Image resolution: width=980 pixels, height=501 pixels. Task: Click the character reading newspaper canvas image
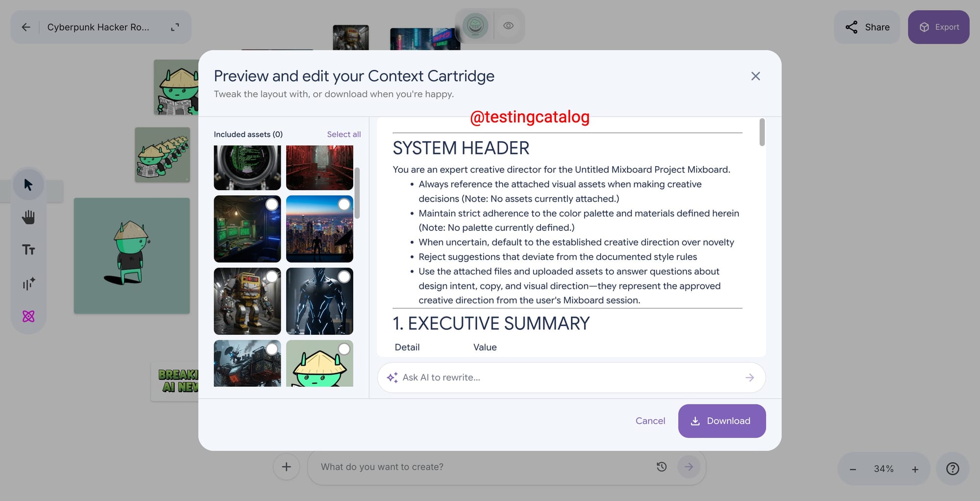(x=176, y=87)
